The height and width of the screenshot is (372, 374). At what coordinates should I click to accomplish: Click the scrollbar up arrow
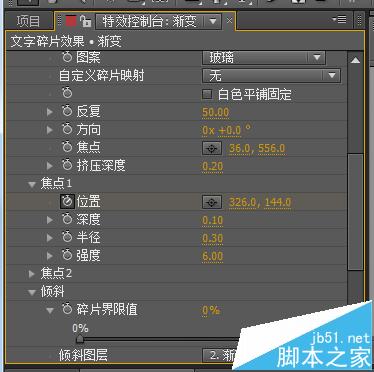click(x=355, y=60)
